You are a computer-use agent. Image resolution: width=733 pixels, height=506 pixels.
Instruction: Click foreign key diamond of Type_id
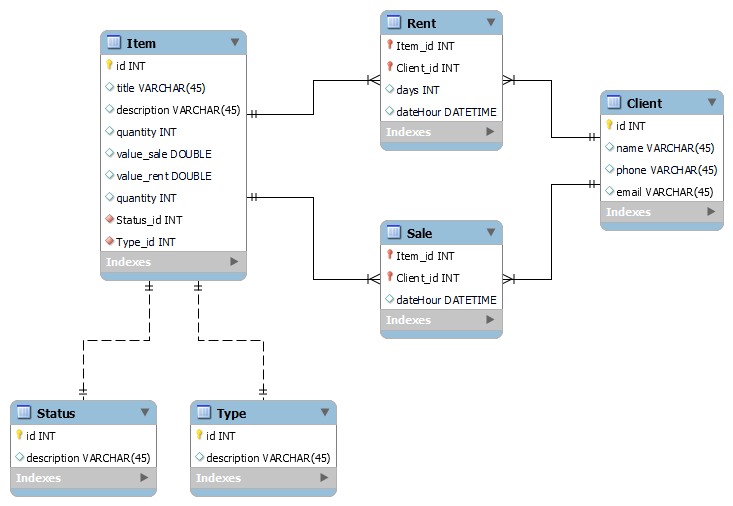click(x=110, y=240)
